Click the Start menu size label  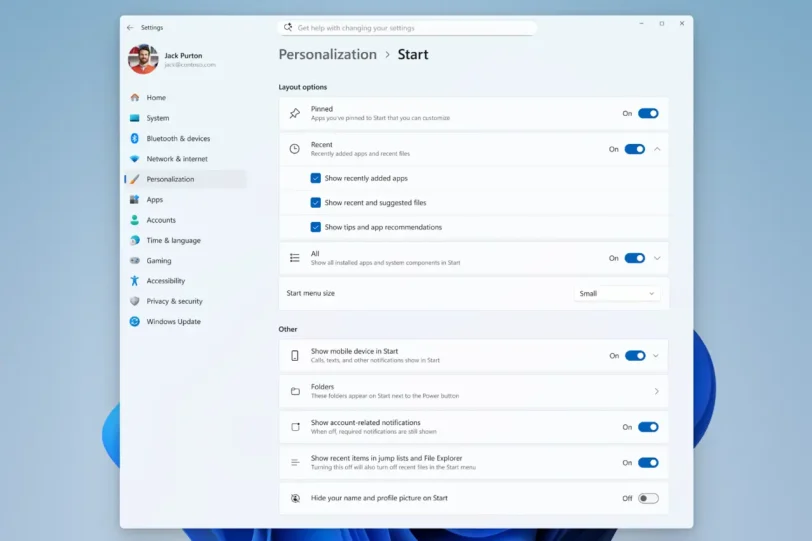(x=311, y=293)
